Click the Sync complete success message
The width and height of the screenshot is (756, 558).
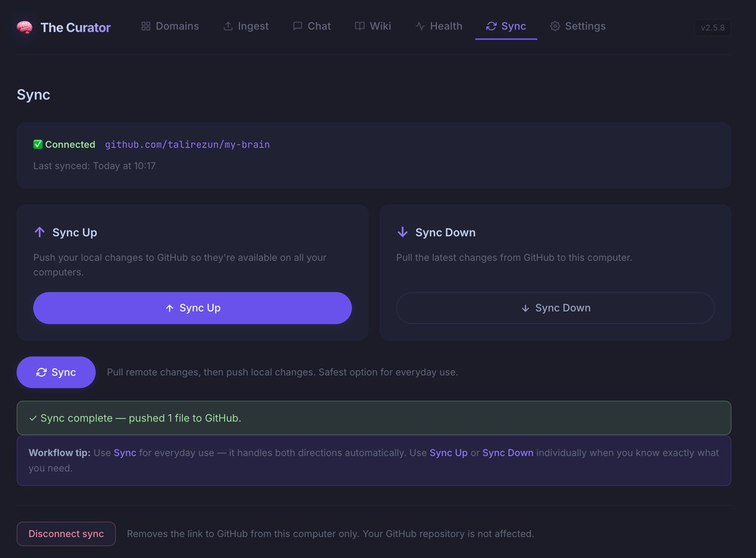coord(374,418)
